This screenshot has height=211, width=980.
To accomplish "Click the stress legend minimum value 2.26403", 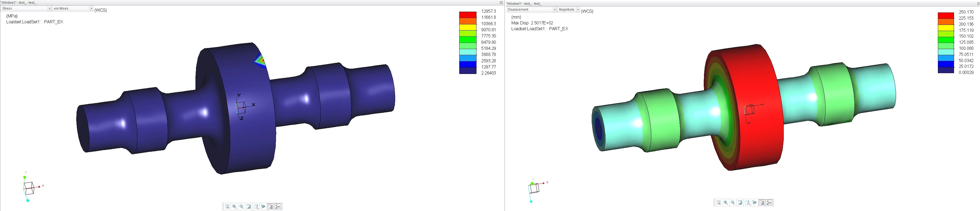I will coord(488,73).
